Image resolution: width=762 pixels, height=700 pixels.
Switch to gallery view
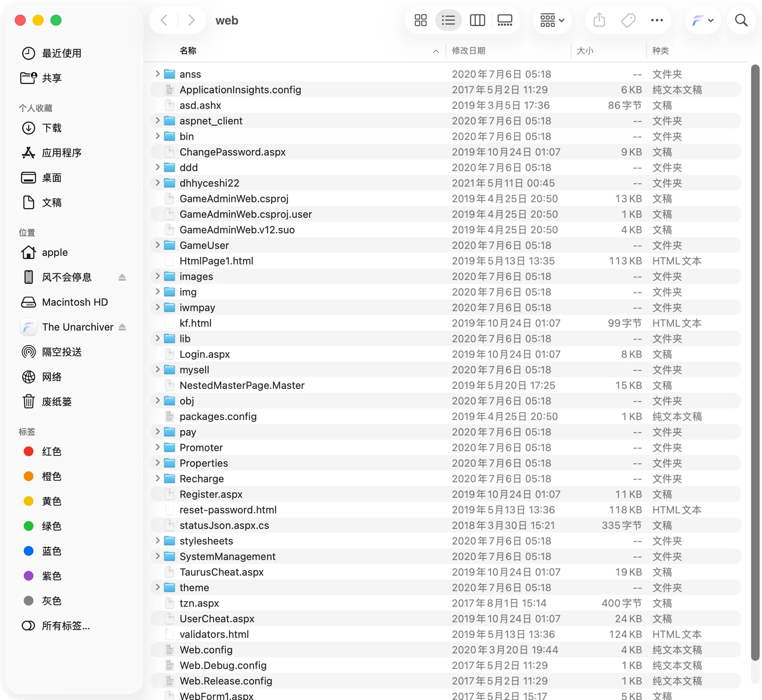505,20
